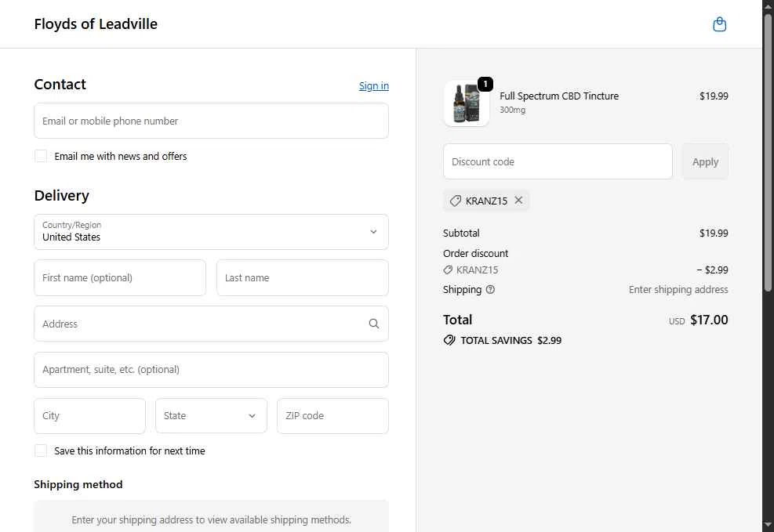Focus the First name (optional) field
Image resolution: width=774 pixels, height=532 pixels.
pyautogui.click(x=120, y=277)
